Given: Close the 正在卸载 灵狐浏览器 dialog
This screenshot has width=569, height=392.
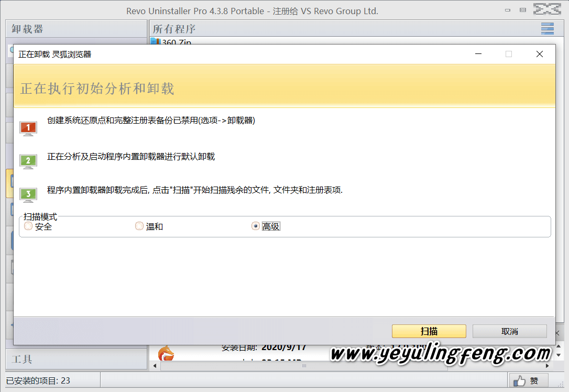Looking at the screenshot, I should 540,54.
